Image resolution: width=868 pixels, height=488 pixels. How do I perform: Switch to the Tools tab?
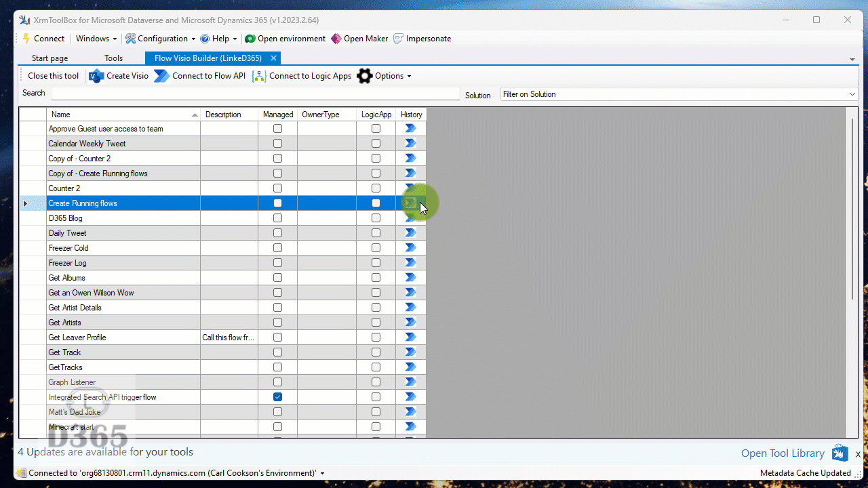tap(114, 58)
